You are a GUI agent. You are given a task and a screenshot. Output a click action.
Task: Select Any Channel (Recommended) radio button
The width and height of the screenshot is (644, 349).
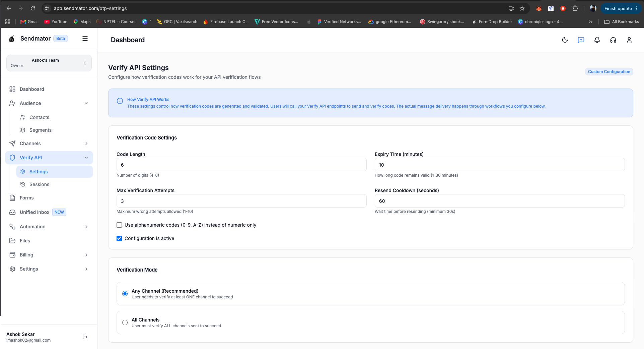pyautogui.click(x=125, y=294)
